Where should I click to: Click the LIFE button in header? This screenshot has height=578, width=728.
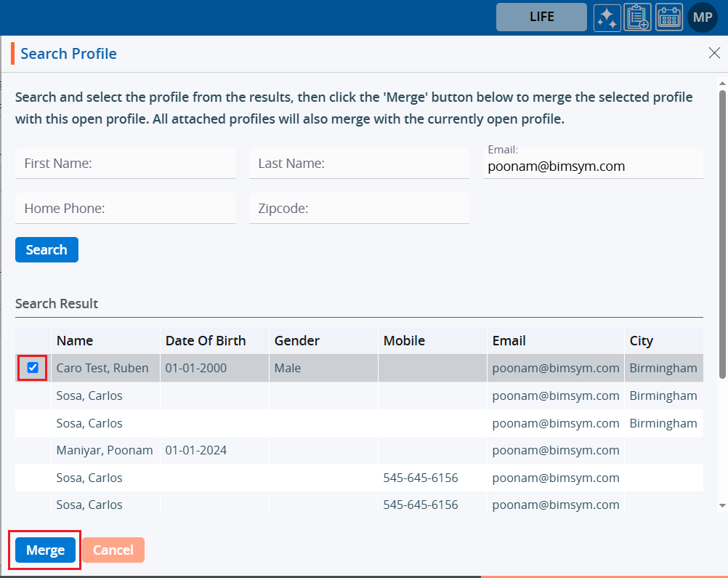click(x=541, y=17)
